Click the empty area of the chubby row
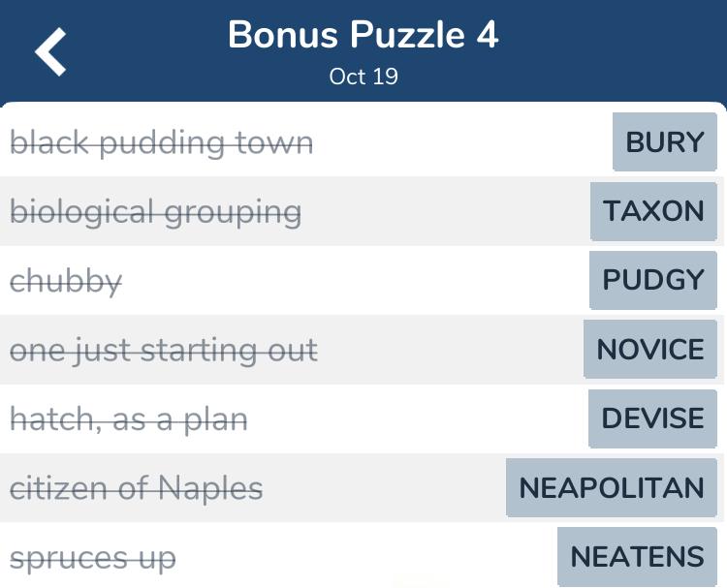The image size is (727, 588). [x=353, y=280]
